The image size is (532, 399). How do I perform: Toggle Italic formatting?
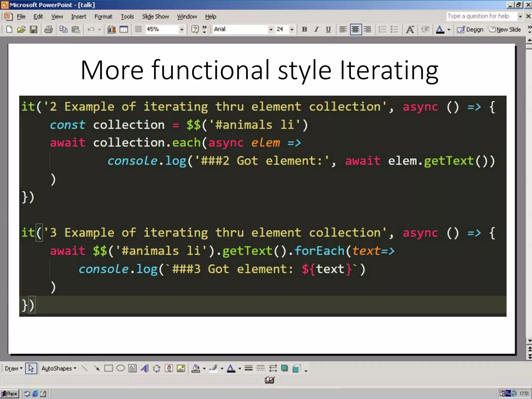pyautogui.click(x=316, y=29)
